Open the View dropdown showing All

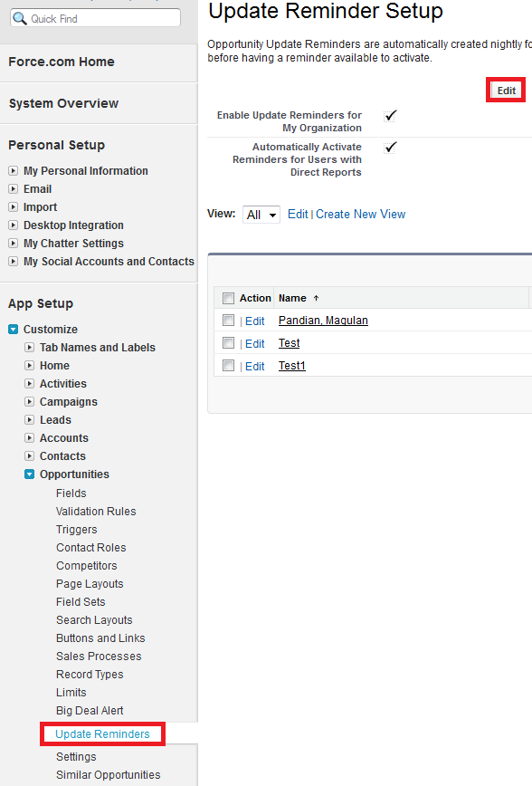(x=261, y=215)
